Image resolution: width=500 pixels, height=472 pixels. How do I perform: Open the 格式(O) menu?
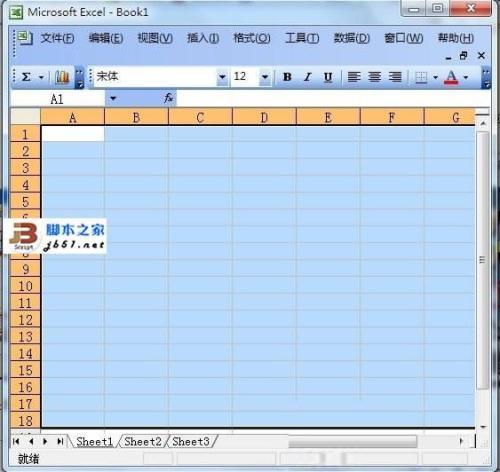[252, 38]
